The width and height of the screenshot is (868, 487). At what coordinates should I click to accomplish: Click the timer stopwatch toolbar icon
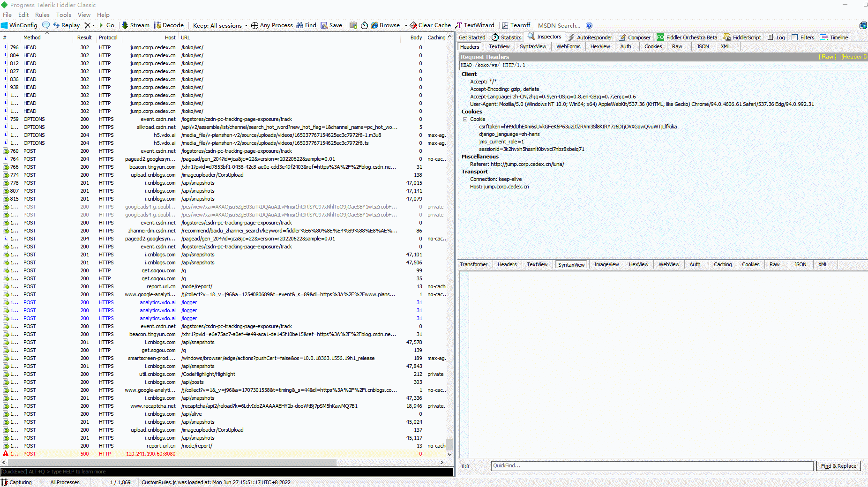pyautogui.click(x=364, y=25)
